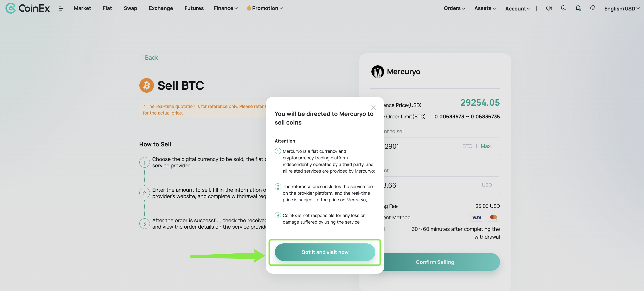The image size is (644, 291).
Task: Open the Futures menu item
Action: (194, 8)
